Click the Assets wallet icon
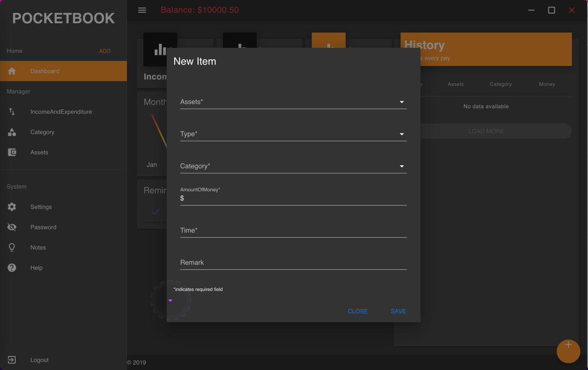The width and height of the screenshot is (588, 370). [12, 152]
